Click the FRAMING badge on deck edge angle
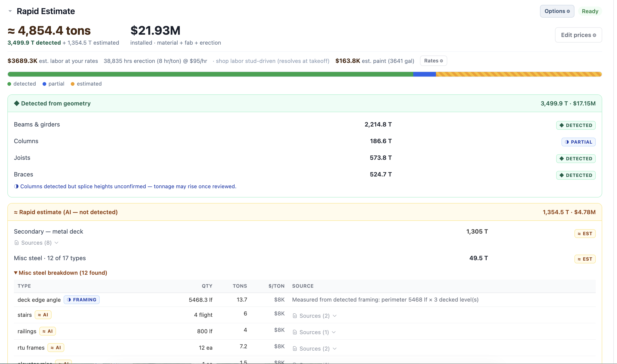 82,300
